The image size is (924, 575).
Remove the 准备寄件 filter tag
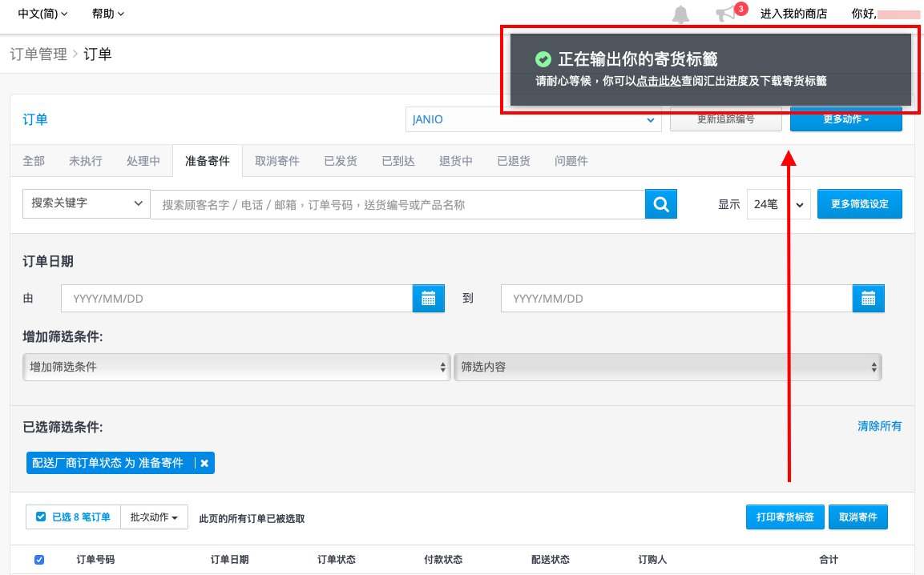point(204,463)
